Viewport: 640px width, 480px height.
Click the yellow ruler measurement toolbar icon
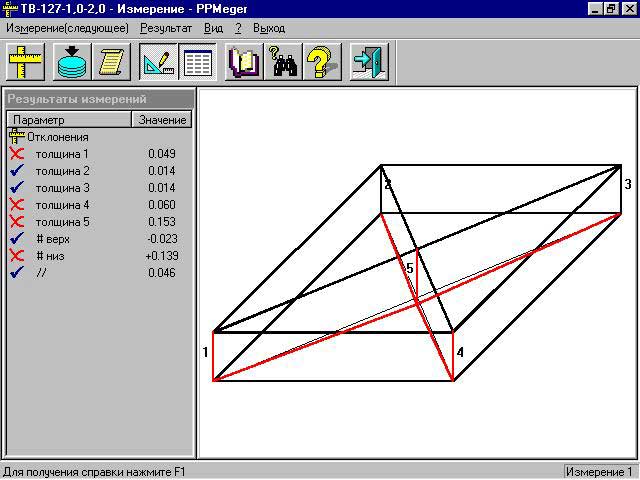(x=25, y=62)
